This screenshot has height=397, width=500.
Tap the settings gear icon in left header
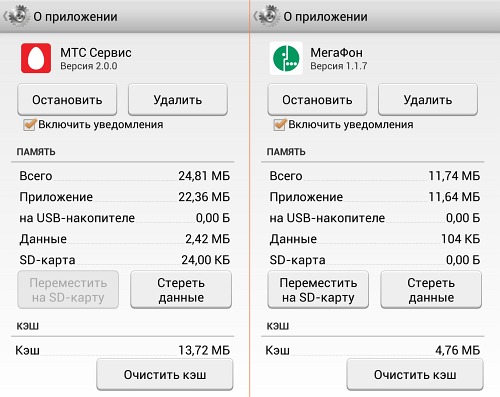tap(17, 16)
